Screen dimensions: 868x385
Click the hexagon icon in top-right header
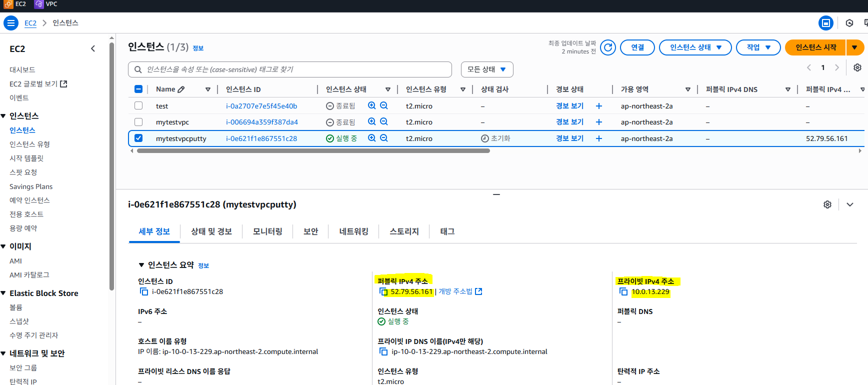[849, 23]
